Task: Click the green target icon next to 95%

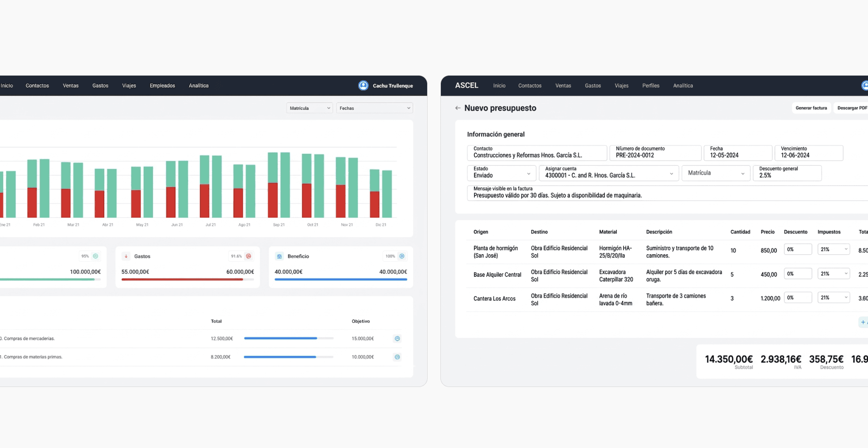Action: [96, 256]
